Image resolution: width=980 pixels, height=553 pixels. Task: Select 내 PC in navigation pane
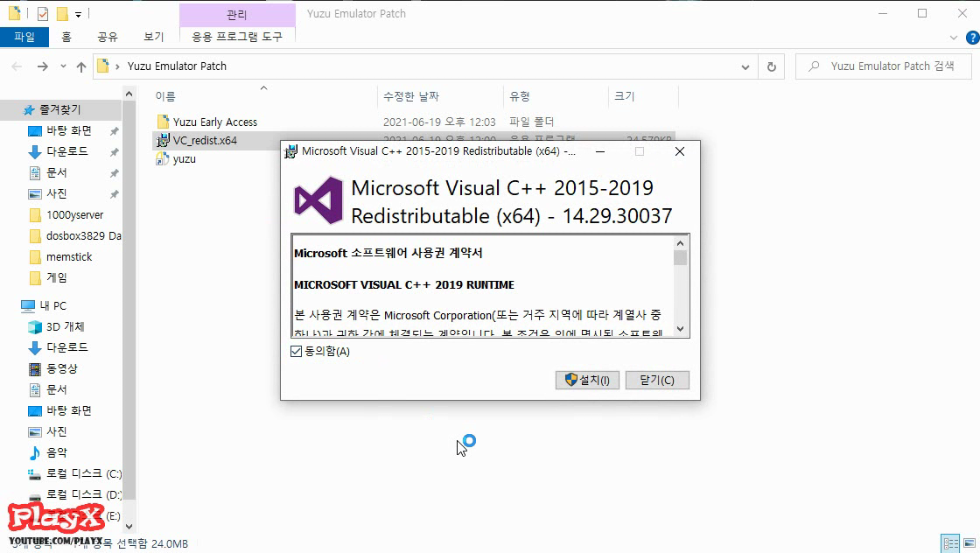[52, 305]
